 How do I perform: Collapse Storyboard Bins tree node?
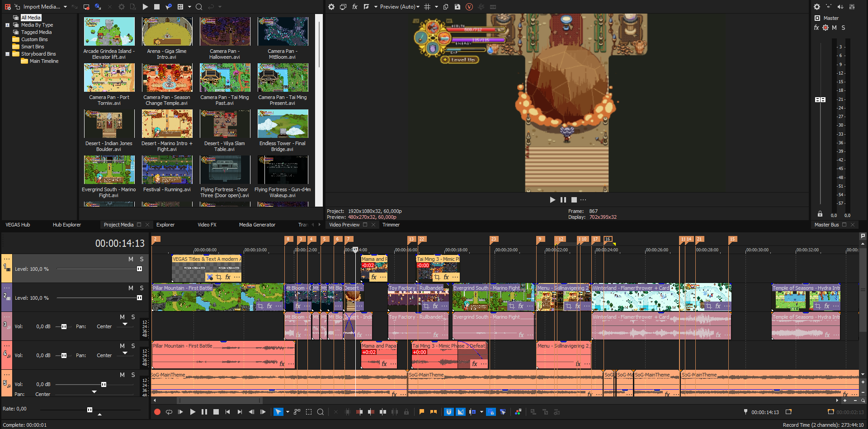[x=7, y=54]
